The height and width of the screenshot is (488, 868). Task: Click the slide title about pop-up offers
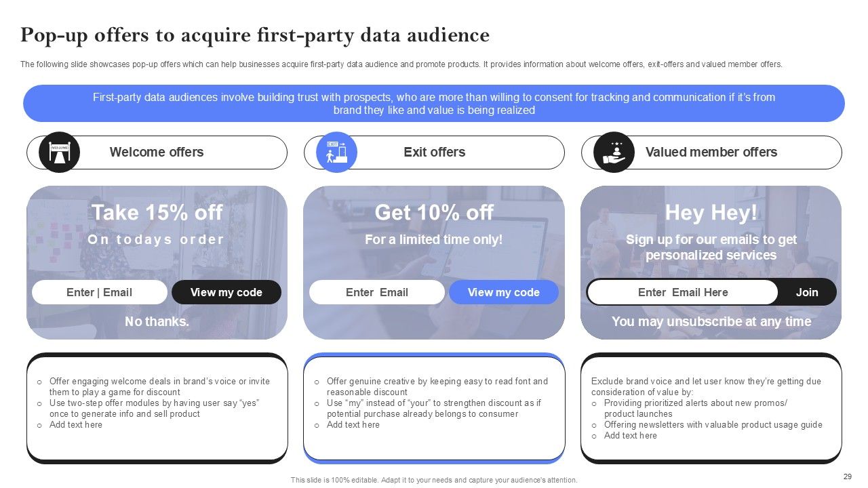[x=255, y=35]
